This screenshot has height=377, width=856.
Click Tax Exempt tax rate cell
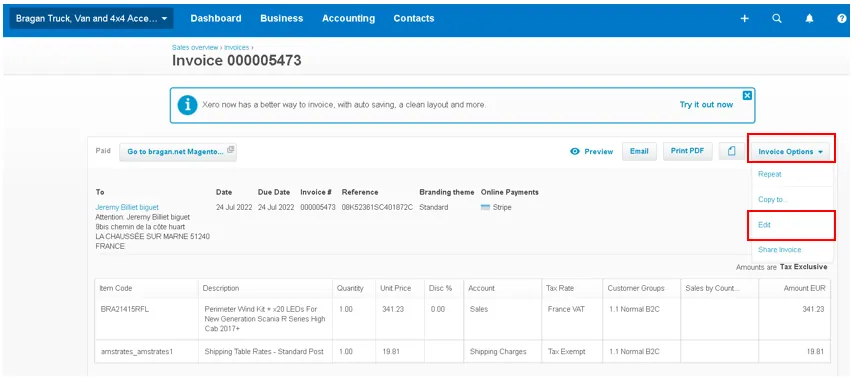[x=572, y=352]
